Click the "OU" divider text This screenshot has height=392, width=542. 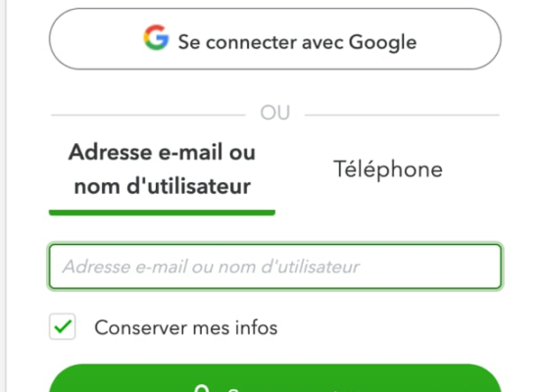[x=275, y=113]
